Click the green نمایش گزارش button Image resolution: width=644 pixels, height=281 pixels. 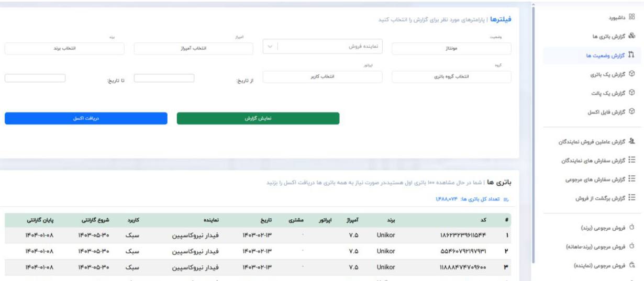[x=258, y=118]
